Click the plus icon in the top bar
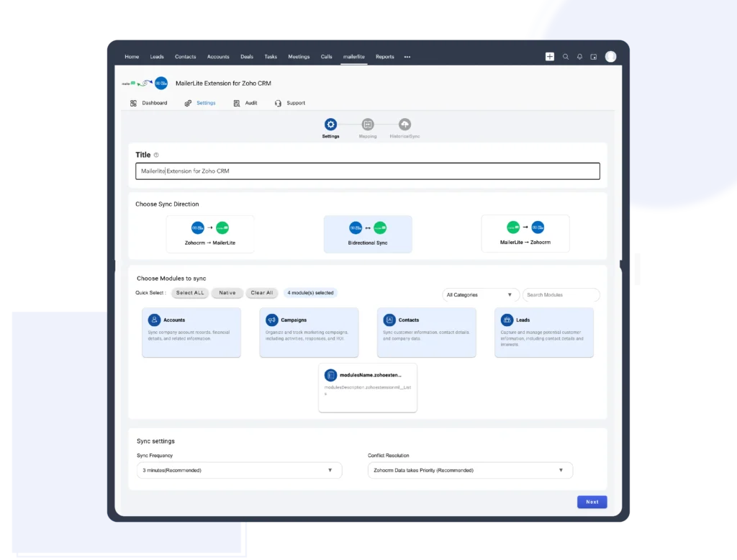737x560 pixels. pyautogui.click(x=550, y=55)
